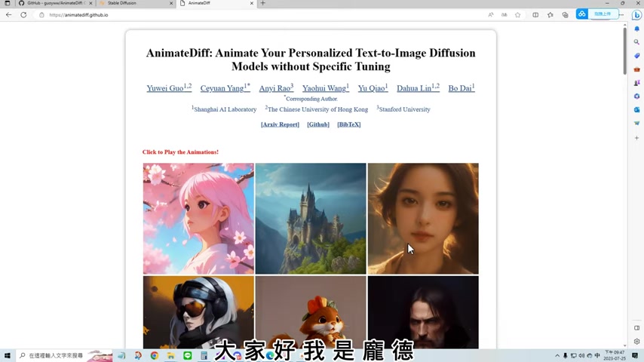Viewport: 644px width, 362px height.
Task: Play the orange squirrel animation
Action: pyautogui.click(x=311, y=312)
